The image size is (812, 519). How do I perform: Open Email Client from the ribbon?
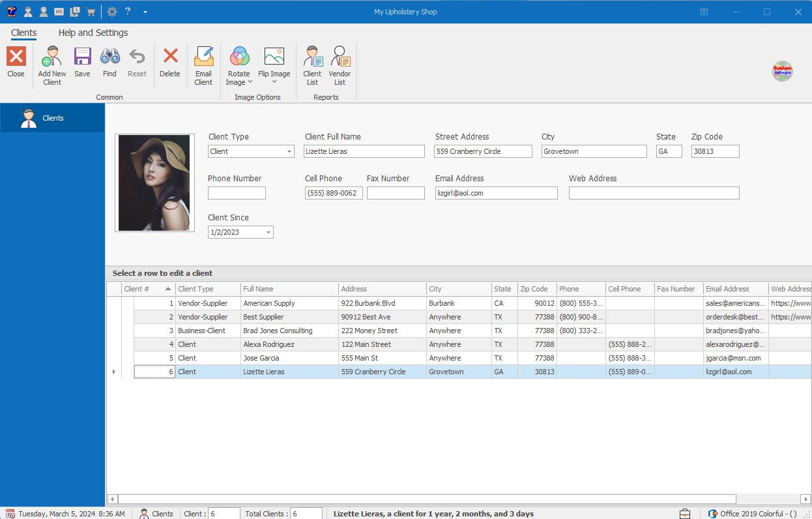click(203, 66)
